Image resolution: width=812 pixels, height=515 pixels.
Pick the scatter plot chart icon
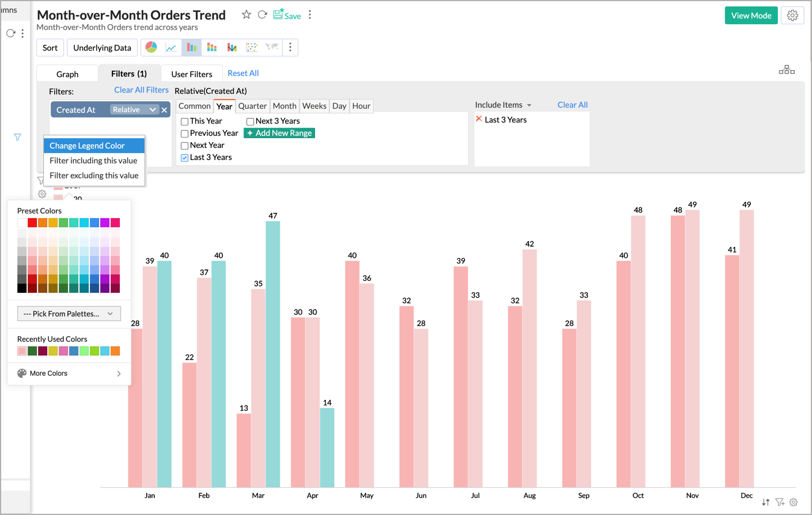tap(252, 47)
